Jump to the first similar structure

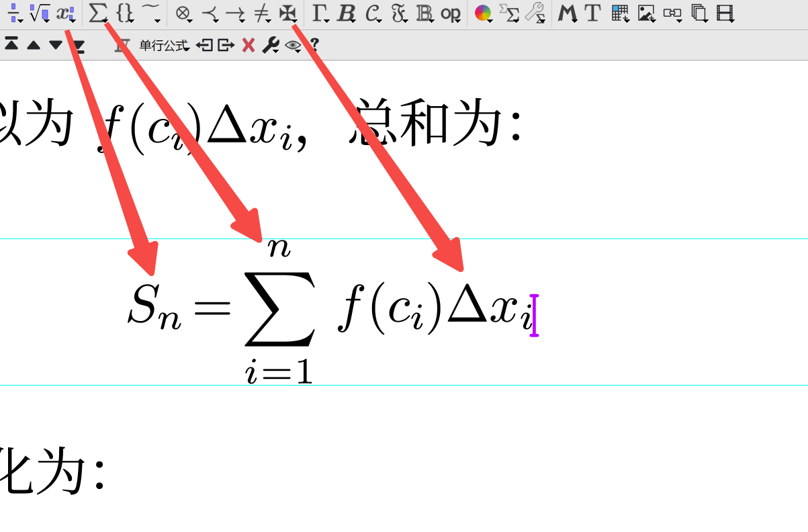pos(11,44)
